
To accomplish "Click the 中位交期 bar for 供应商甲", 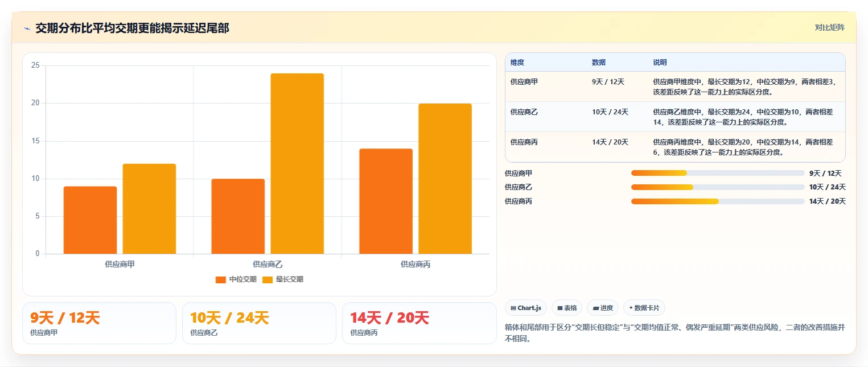I will point(90,220).
